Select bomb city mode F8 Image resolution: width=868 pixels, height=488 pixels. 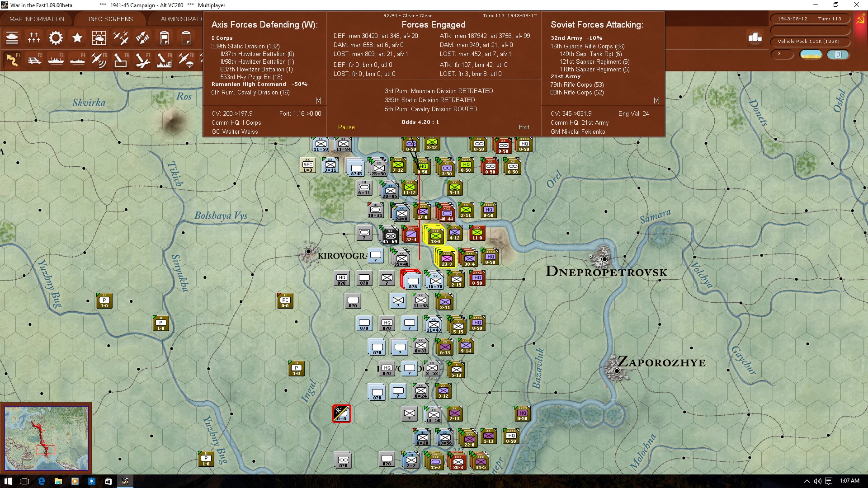(x=164, y=60)
